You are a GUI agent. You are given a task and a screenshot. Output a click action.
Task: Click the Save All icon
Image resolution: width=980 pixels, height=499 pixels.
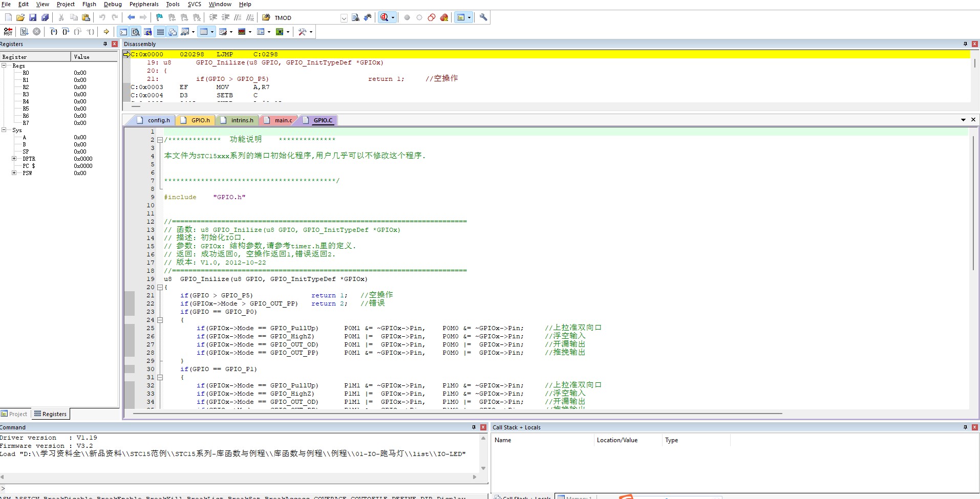[x=45, y=17]
